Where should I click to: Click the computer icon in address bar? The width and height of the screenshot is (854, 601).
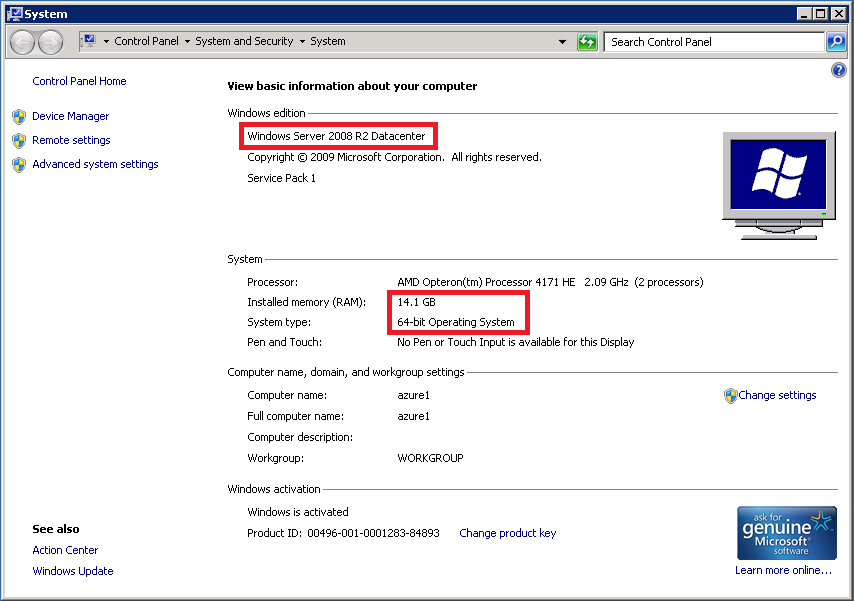(x=90, y=41)
